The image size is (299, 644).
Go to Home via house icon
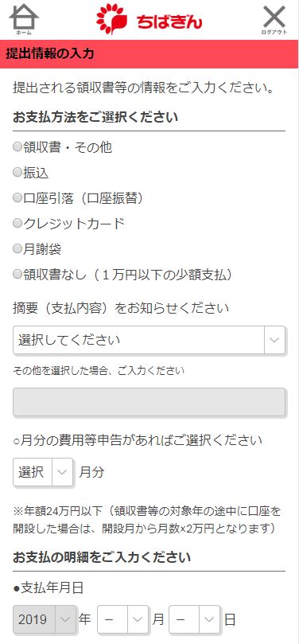(24, 19)
